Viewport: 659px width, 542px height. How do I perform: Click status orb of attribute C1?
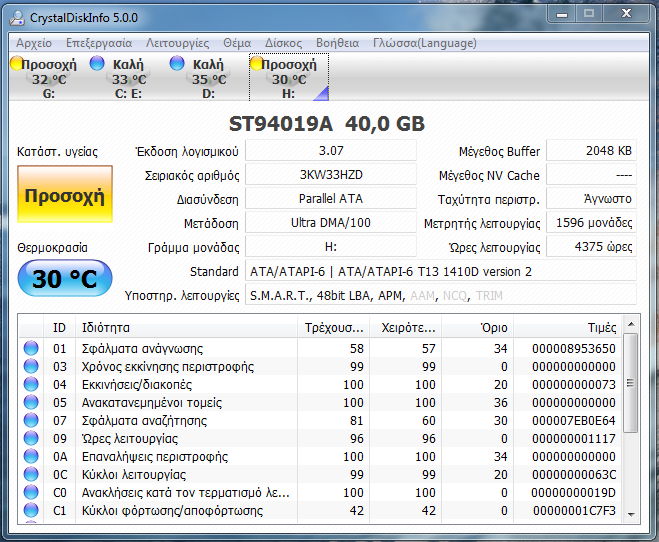click(31, 510)
